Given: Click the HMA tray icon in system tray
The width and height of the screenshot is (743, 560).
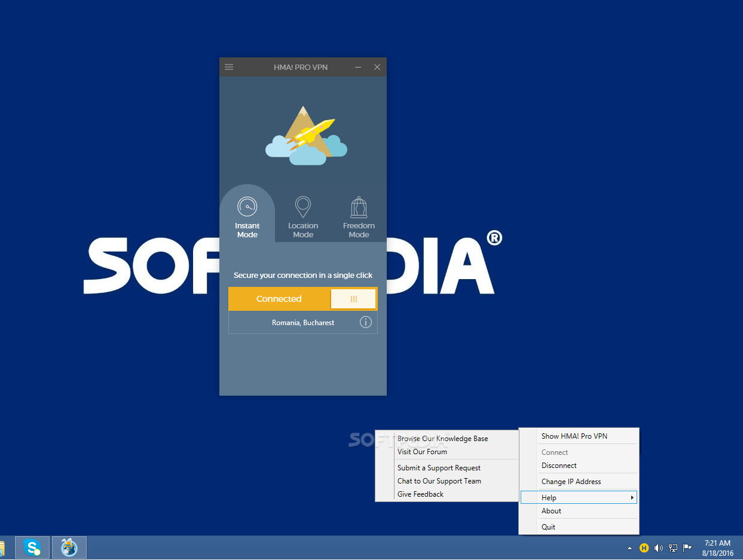Looking at the screenshot, I should 644,547.
